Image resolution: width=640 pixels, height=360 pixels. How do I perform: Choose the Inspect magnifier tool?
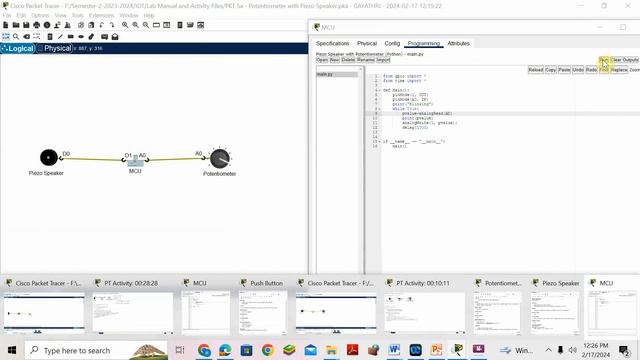click(16, 37)
